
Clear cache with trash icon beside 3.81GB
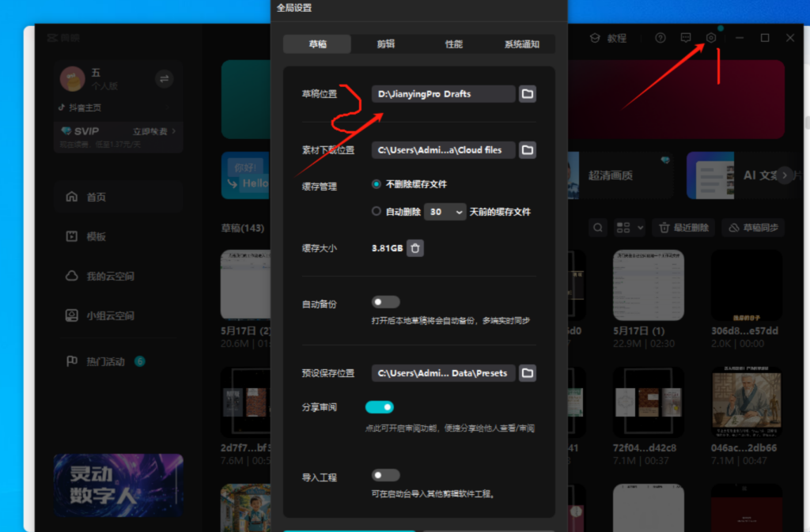[x=414, y=248]
